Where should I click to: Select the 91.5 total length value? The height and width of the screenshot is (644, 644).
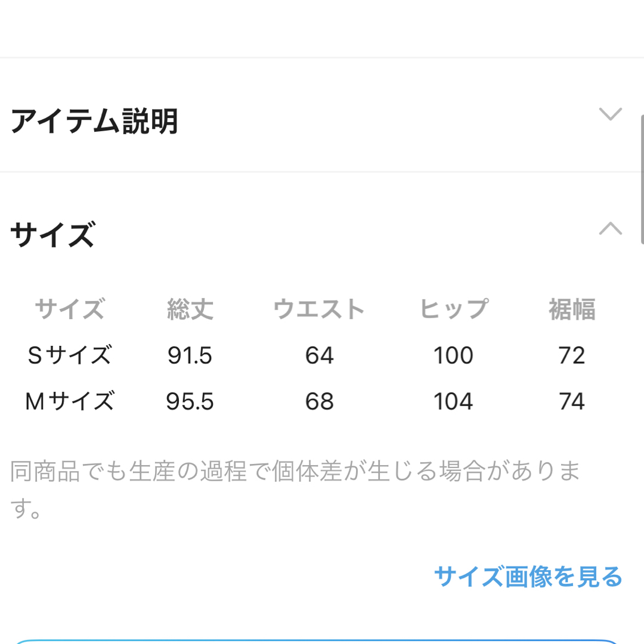click(190, 355)
